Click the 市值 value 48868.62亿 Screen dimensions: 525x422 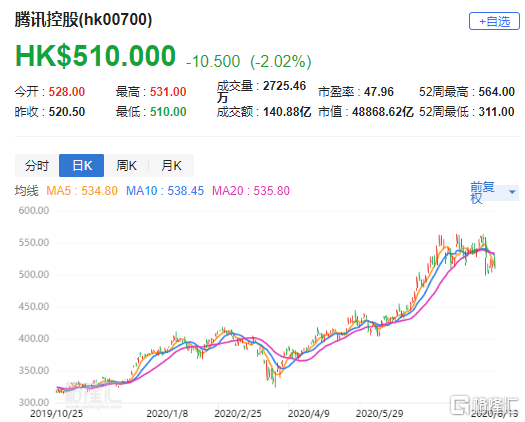[383, 112]
